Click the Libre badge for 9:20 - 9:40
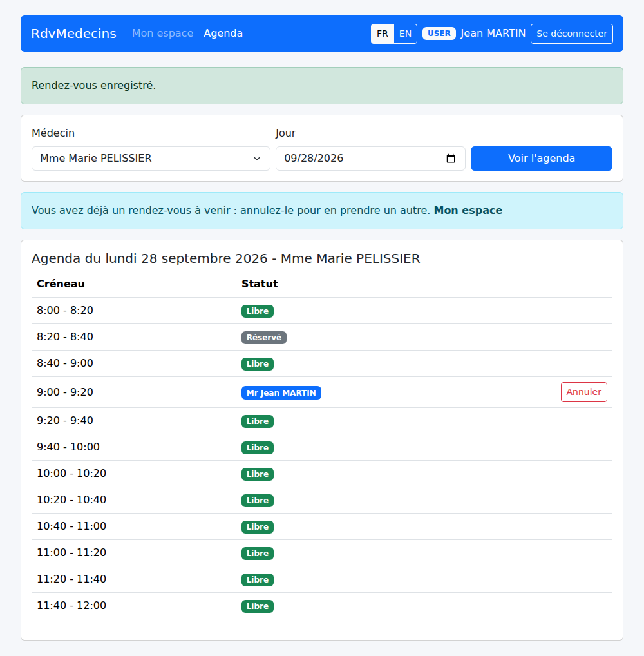 click(x=258, y=421)
